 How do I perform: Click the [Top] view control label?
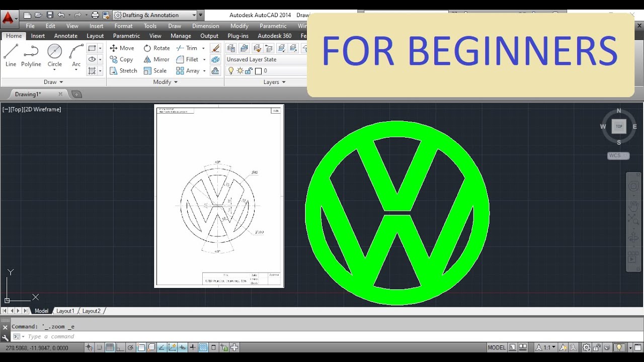pyautogui.click(x=17, y=109)
